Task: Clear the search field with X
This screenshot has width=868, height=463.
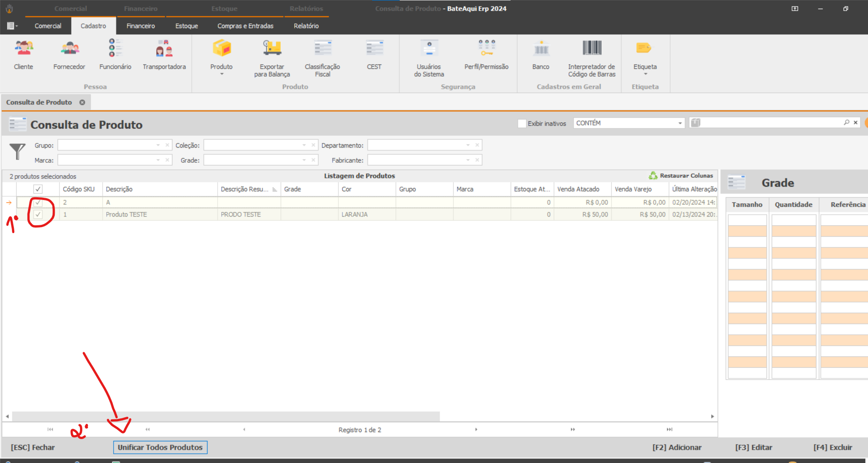Action: click(856, 122)
